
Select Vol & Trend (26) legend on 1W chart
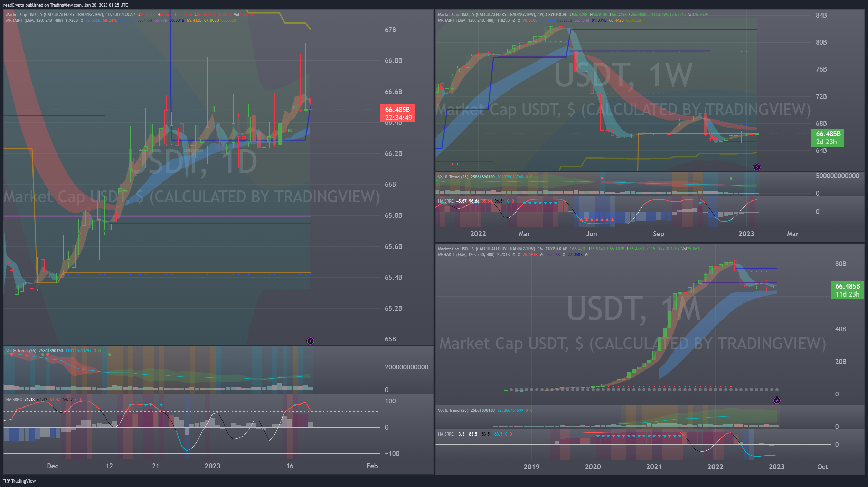pos(453,177)
